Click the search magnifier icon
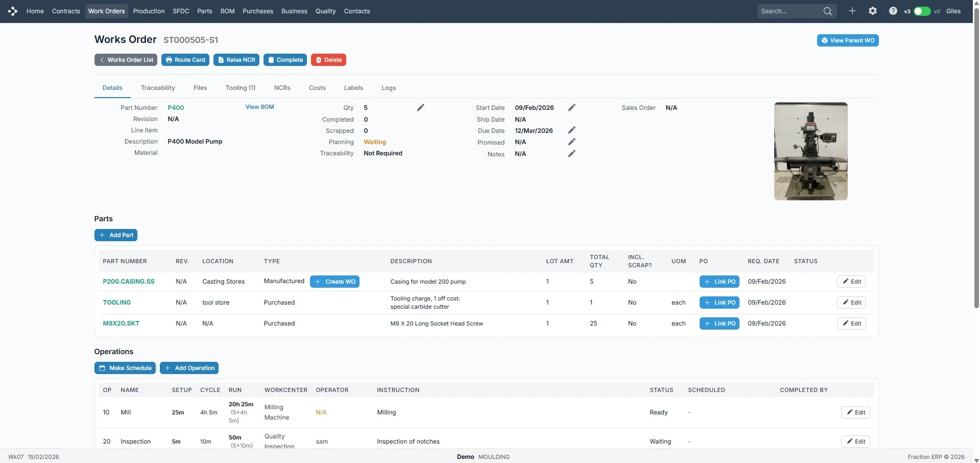This screenshot has width=980, height=463. click(827, 11)
